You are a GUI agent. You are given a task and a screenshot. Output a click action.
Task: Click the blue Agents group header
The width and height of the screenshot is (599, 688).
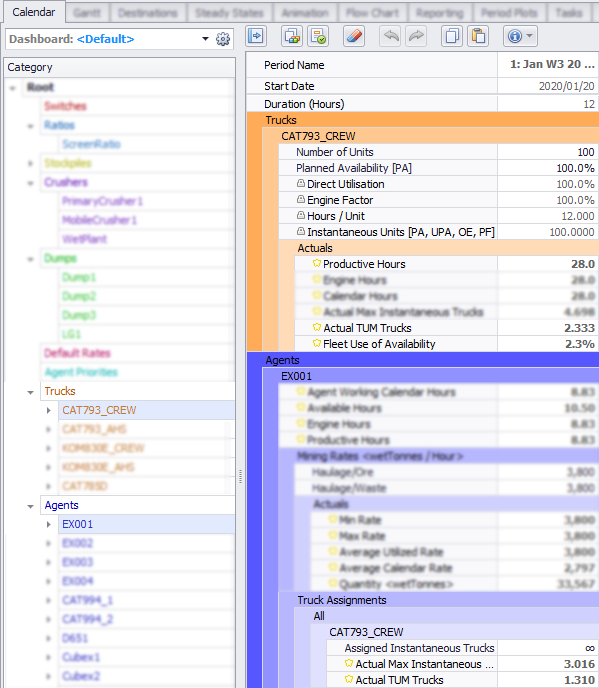pyautogui.click(x=423, y=360)
